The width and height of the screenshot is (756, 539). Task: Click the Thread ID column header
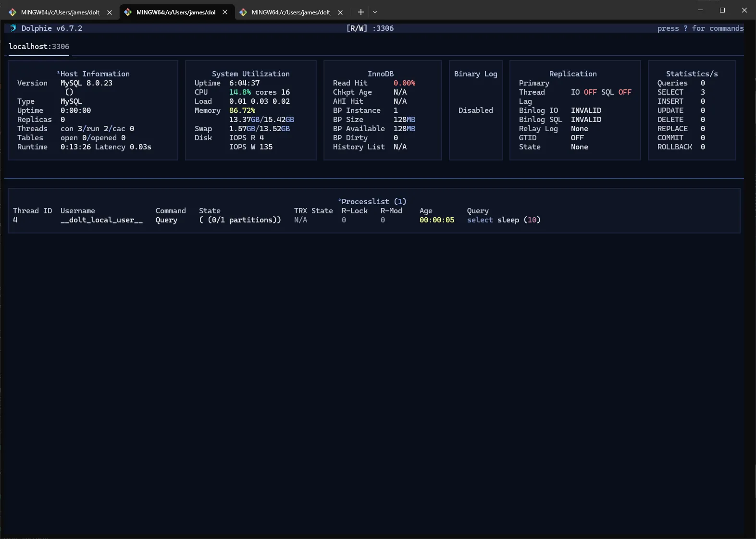point(32,211)
